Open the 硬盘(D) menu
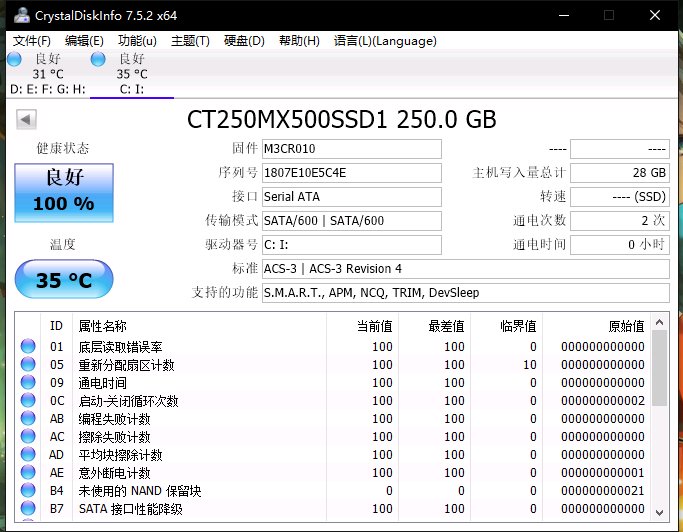 point(244,41)
